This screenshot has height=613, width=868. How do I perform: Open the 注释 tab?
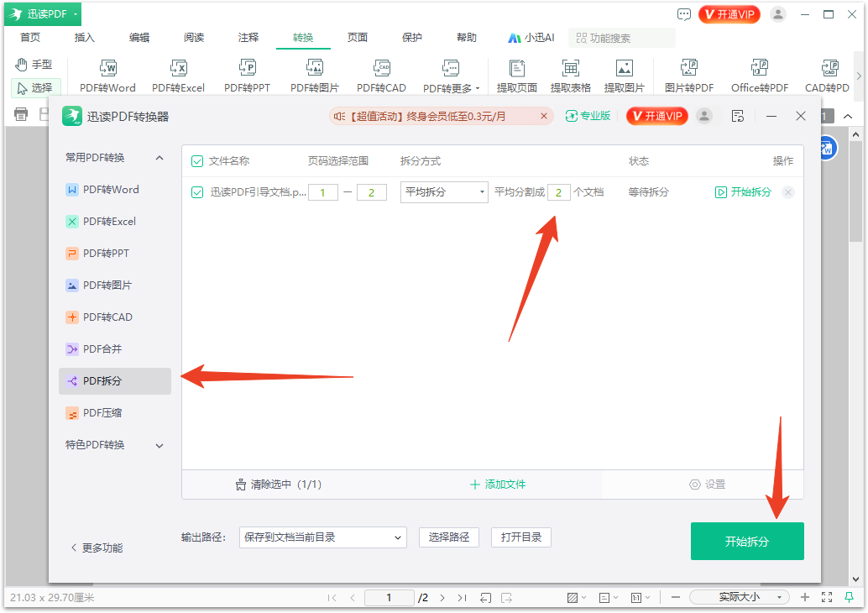pyautogui.click(x=248, y=38)
